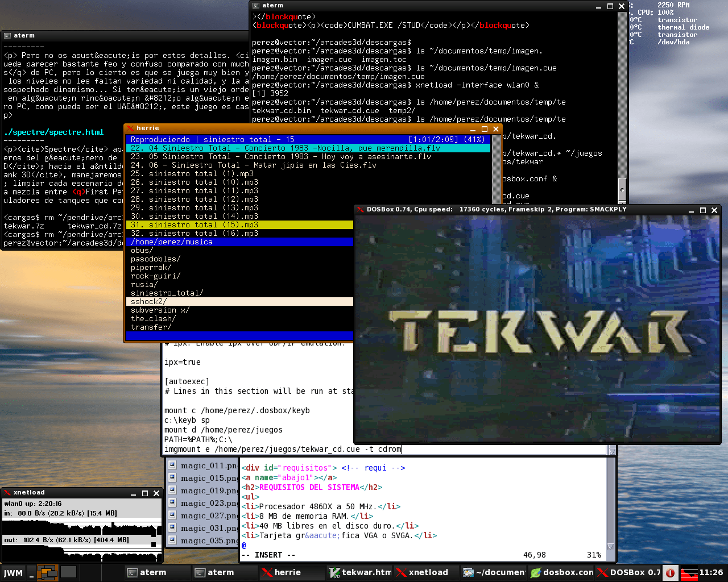Open the rusia/ music folder
The width and height of the screenshot is (728, 582).
[x=240, y=285]
